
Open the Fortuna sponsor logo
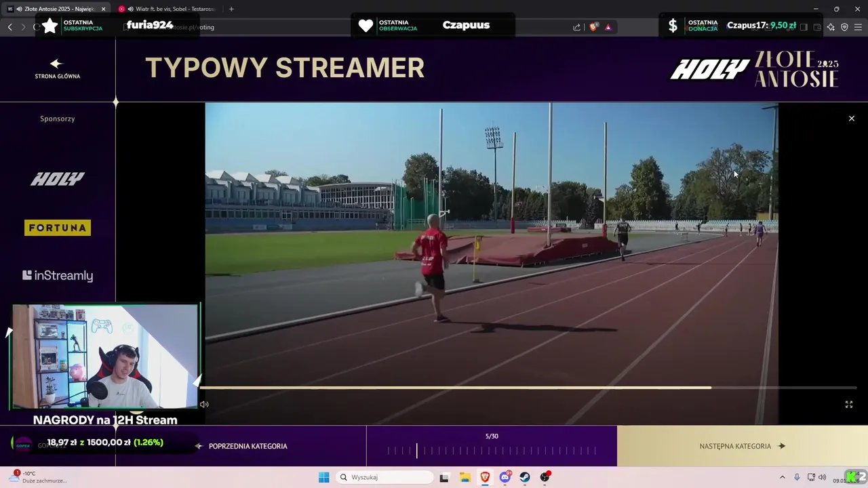58,228
